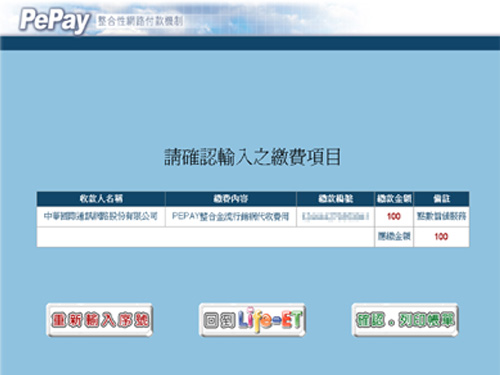Click the 繳費內容 column header
Viewport: 500px width, 375px height.
pyautogui.click(x=231, y=199)
